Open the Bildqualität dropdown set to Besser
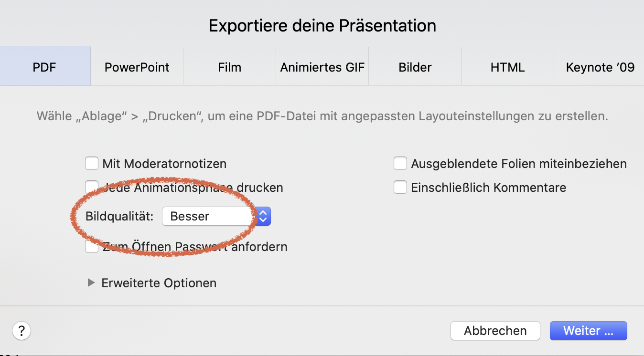644x356 pixels. (216, 216)
